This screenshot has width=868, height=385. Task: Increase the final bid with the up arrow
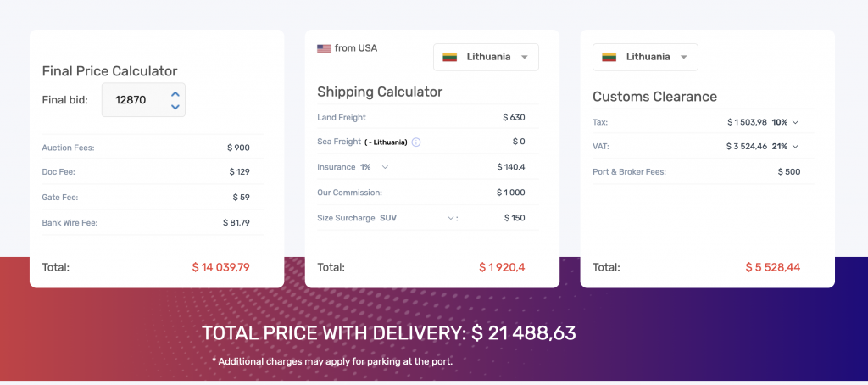pyautogui.click(x=175, y=93)
